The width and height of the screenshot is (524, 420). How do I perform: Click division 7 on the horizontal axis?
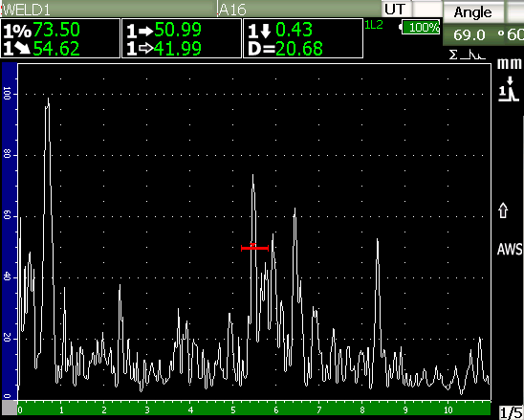319,410
